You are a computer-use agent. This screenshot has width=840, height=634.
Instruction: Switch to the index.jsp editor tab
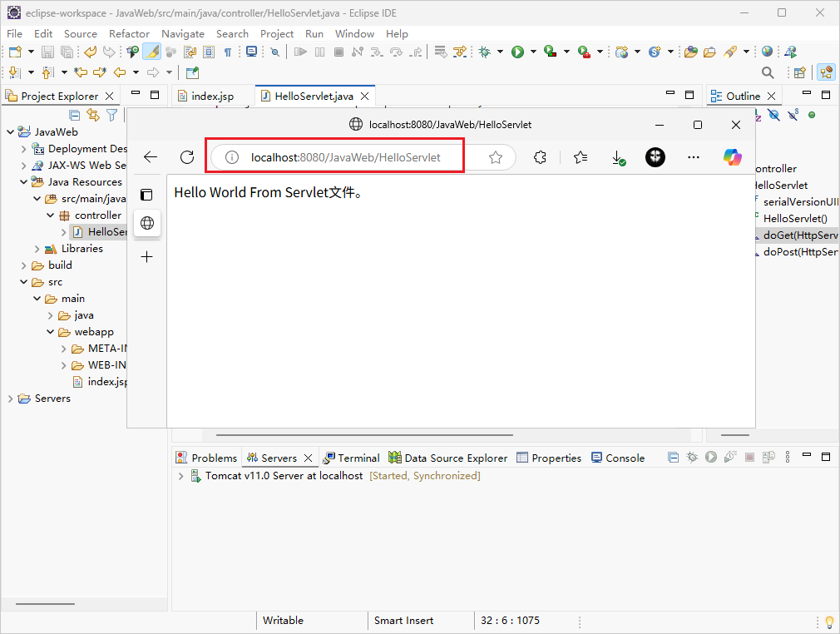[213, 97]
